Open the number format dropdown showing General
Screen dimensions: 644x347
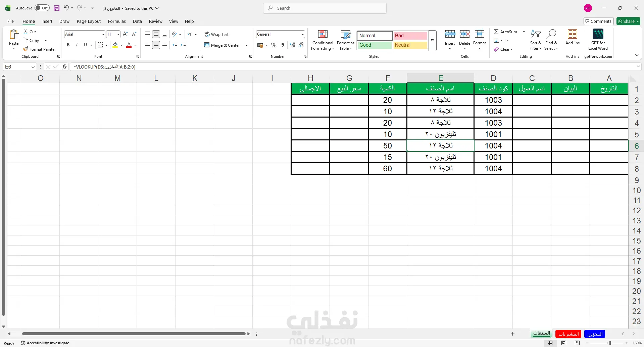coord(303,34)
